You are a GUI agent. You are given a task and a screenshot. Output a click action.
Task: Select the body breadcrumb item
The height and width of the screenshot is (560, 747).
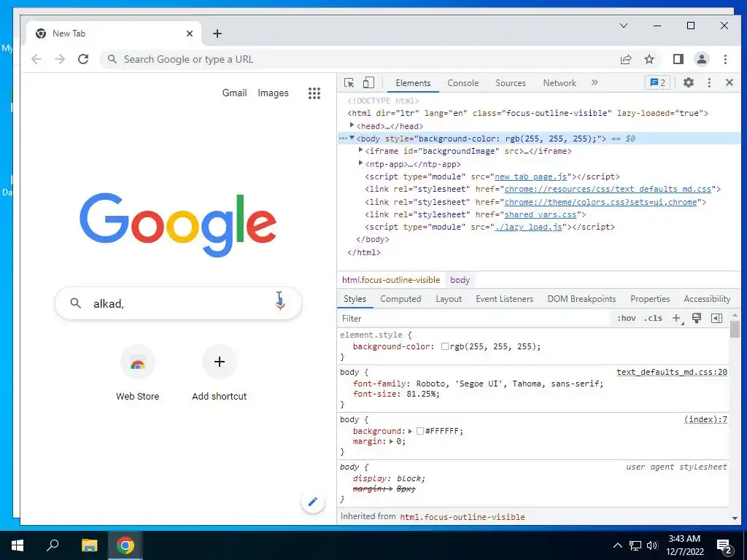[x=460, y=280]
